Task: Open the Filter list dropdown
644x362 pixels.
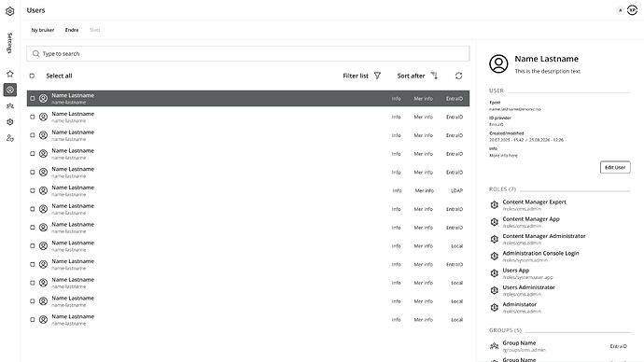Action: pos(362,76)
